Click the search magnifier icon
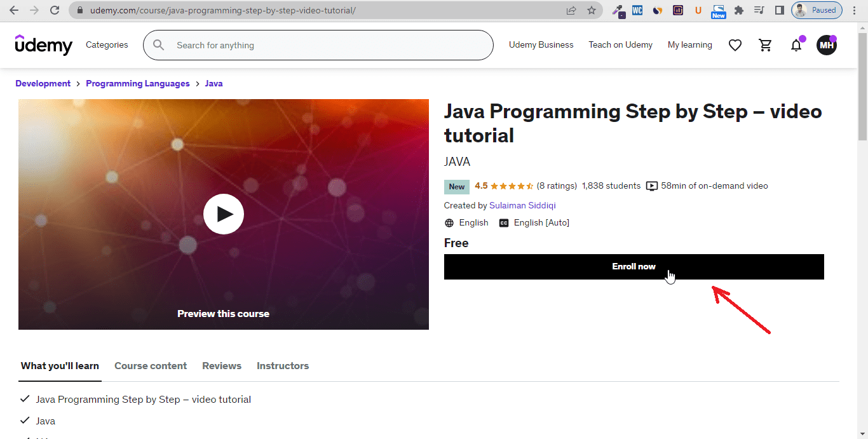The width and height of the screenshot is (868, 439). coord(159,45)
